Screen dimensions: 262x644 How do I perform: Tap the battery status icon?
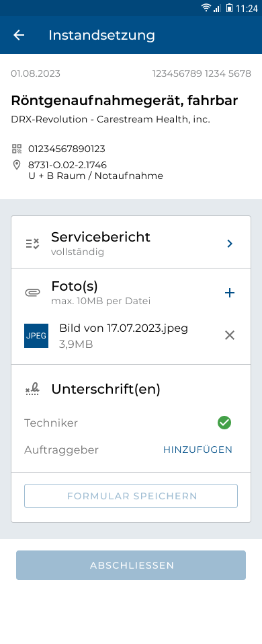229,8
